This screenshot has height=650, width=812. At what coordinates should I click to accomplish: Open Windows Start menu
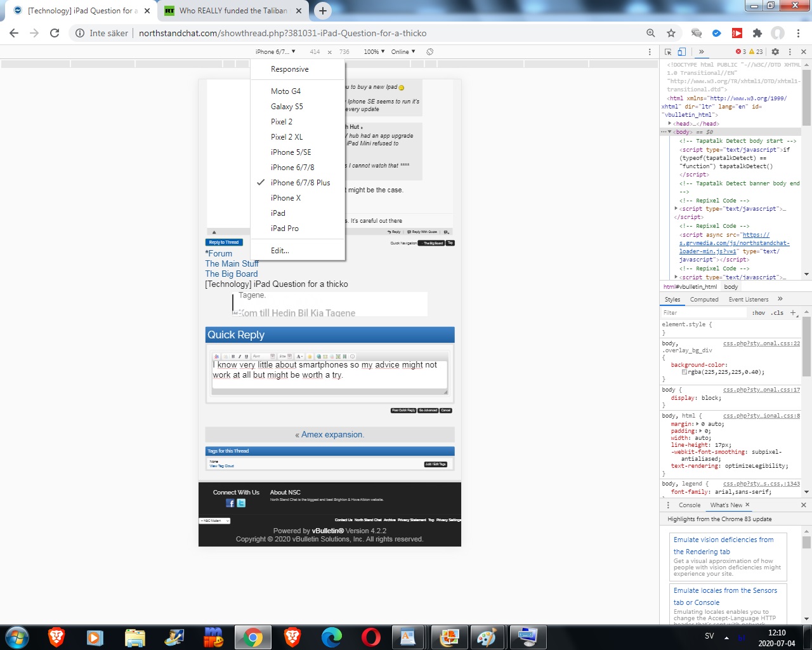(17, 637)
